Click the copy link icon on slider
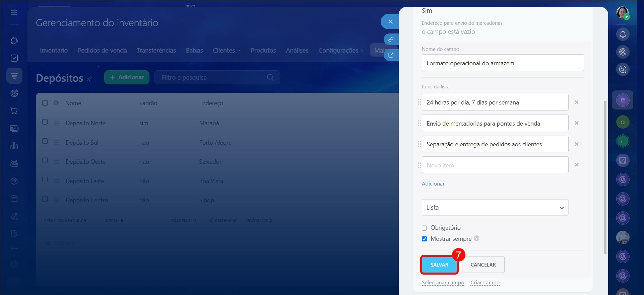Viewport: 644px width, 295px height. click(391, 40)
